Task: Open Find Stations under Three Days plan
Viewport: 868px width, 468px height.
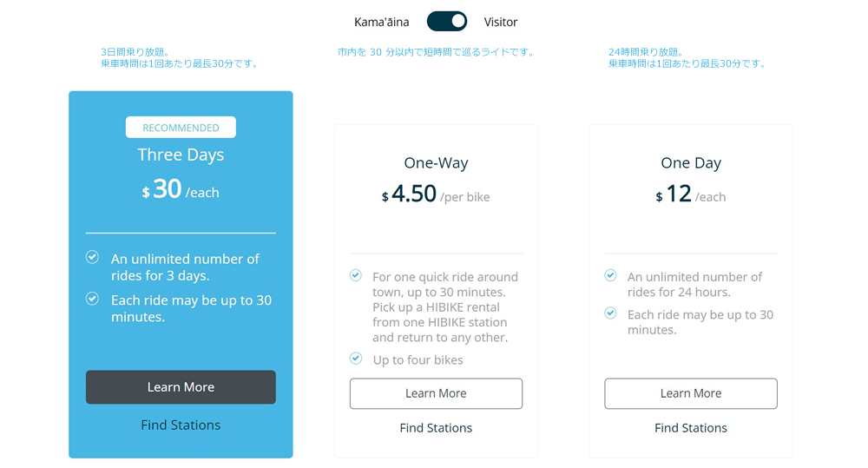Action: click(181, 425)
